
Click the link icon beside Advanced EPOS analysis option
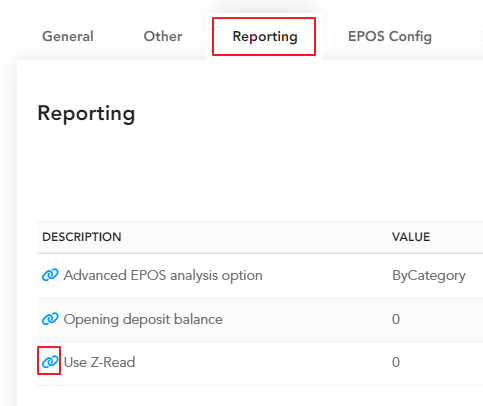tap(50, 275)
